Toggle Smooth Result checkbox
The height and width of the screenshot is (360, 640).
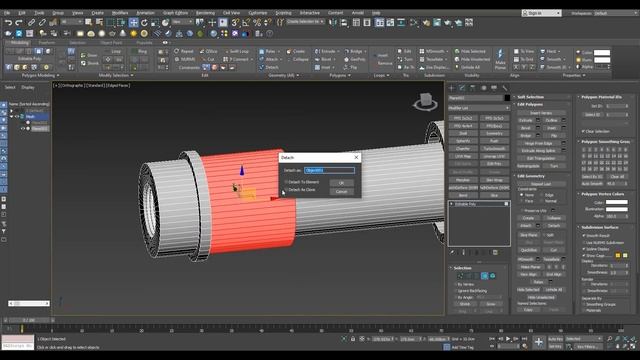point(584,236)
